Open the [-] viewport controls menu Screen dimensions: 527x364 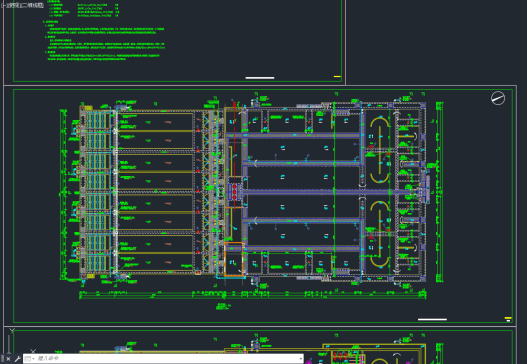point(3,5)
